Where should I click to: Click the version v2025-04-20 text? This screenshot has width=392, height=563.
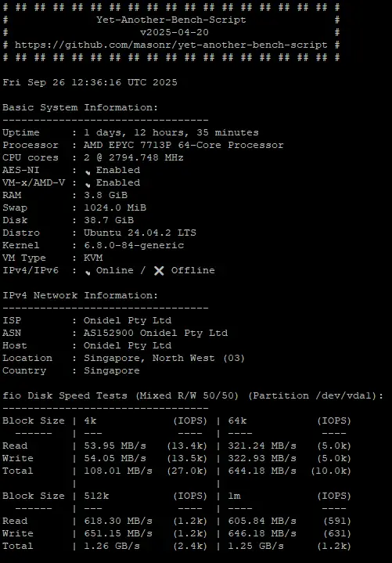click(174, 32)
